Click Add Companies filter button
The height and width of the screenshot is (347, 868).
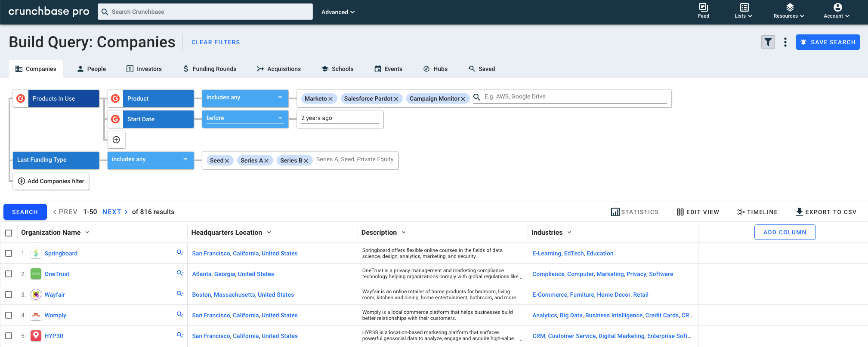51,181
